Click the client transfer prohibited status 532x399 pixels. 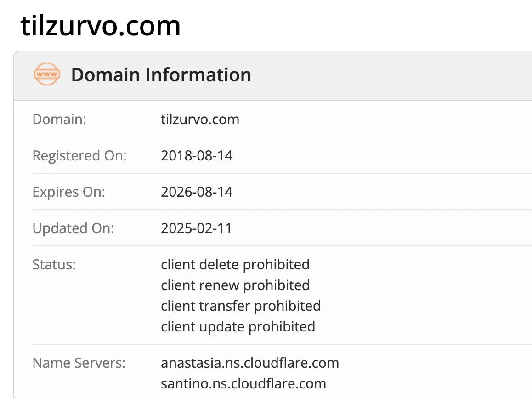(241, 306)
